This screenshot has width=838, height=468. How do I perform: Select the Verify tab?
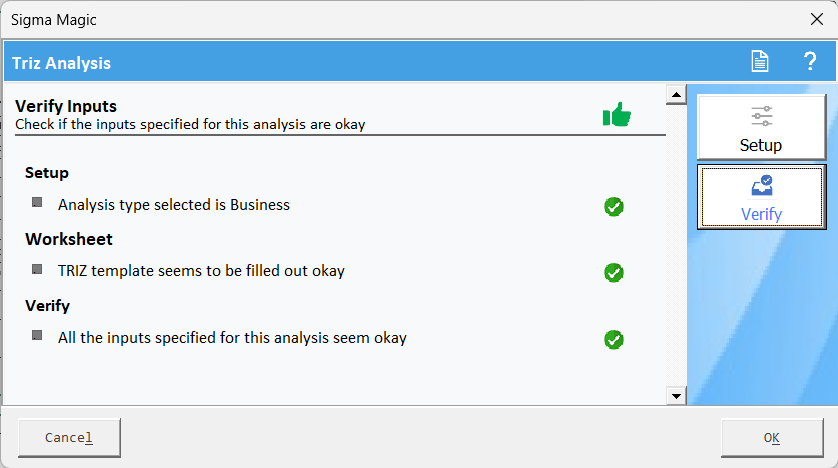[x=762, y=197]
